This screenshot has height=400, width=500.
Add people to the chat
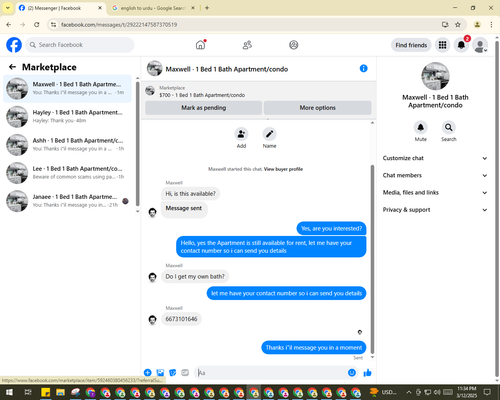pyautogui.click(x=241, y=134)
